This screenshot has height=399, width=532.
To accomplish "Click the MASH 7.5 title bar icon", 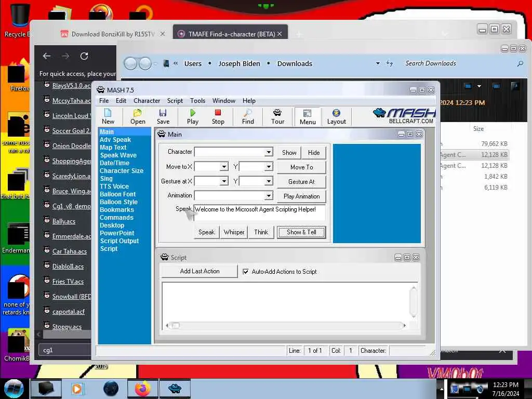I will click(101, 90).
